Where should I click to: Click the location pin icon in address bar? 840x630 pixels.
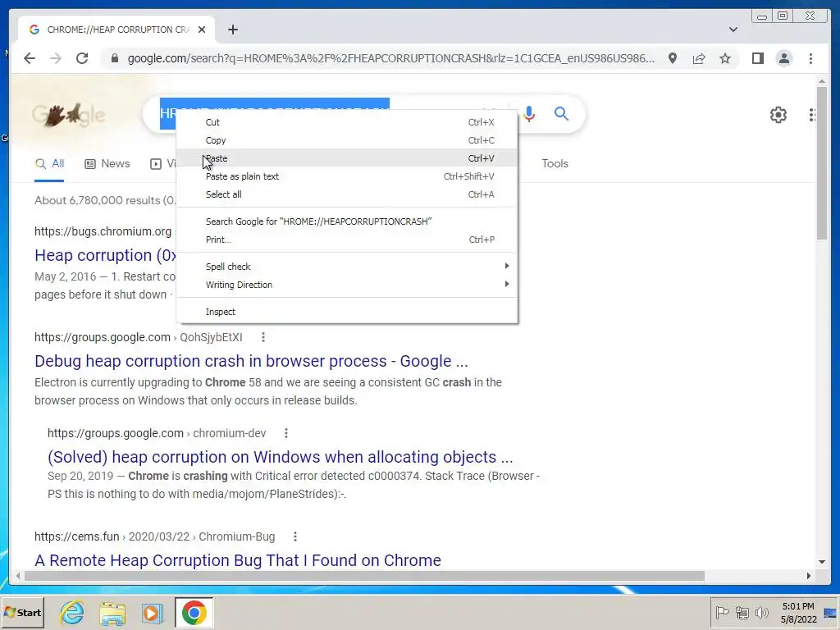tap(673, 58)
